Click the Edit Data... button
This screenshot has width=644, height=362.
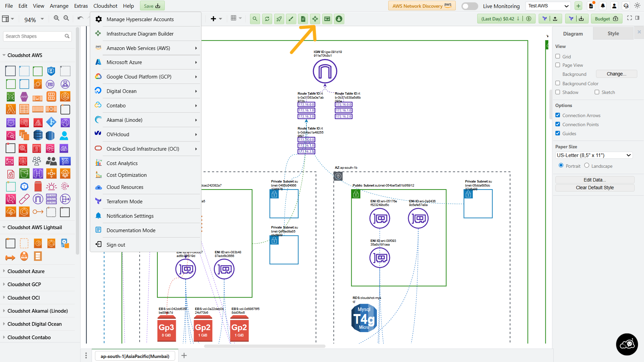595,180
